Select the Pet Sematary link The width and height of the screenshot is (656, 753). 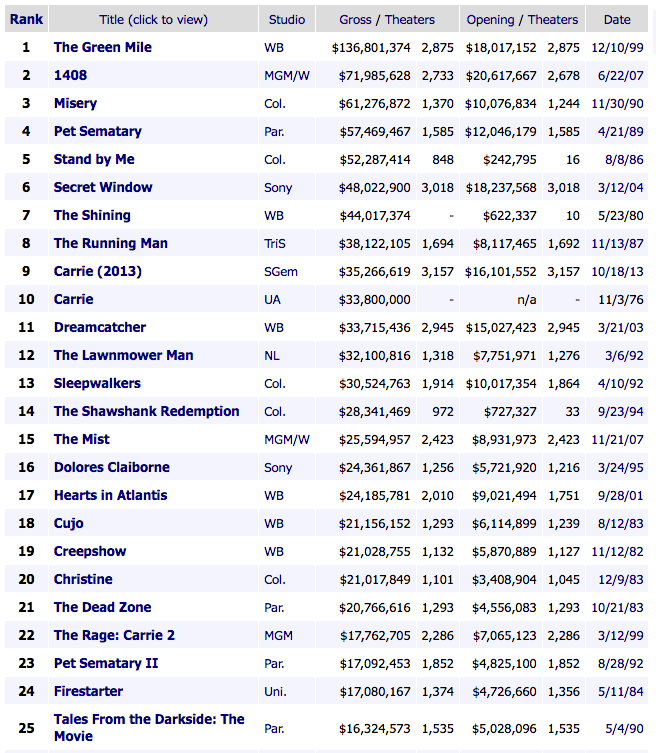point(97,131)
